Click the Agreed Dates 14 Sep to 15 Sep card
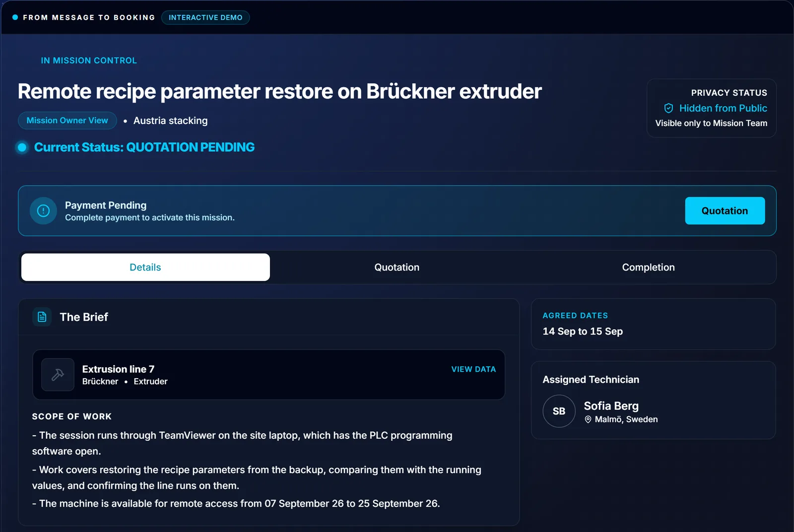794x532 pixels. (x=653, y=324)
